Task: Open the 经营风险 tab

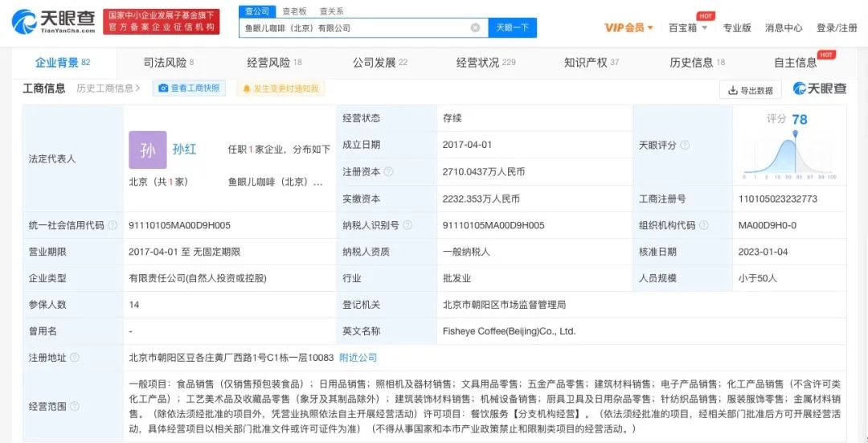Action: tap(274, 63)
